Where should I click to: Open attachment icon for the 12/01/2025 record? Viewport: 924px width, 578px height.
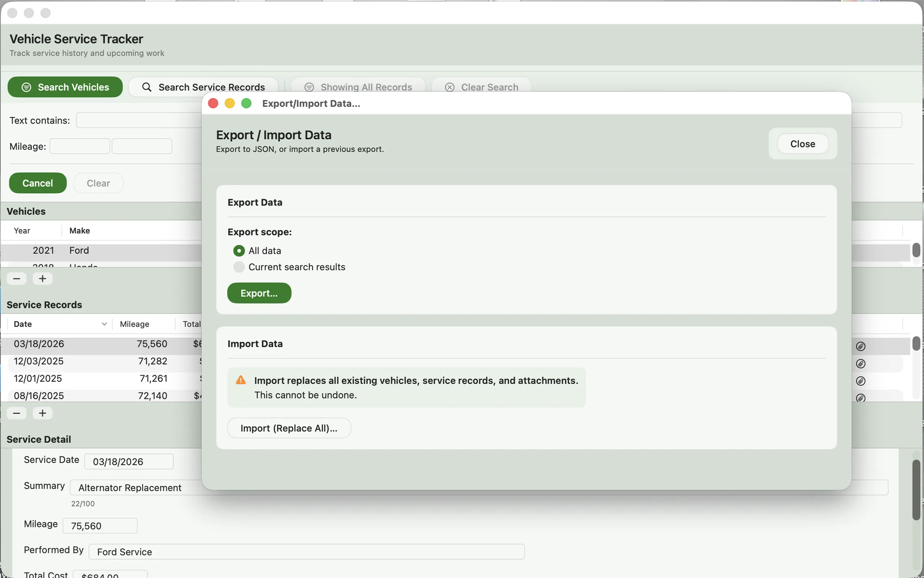860,381
